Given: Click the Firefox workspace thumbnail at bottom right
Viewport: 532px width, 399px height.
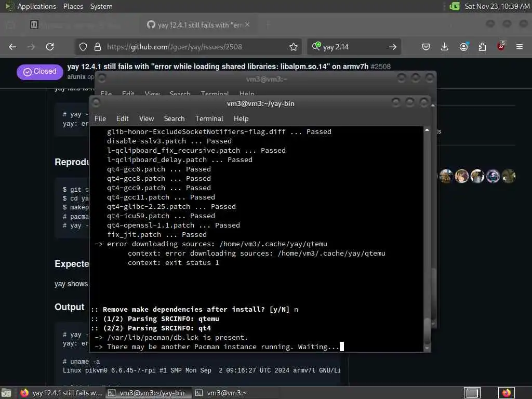Looking at the screenshot, I should point(506,393).
